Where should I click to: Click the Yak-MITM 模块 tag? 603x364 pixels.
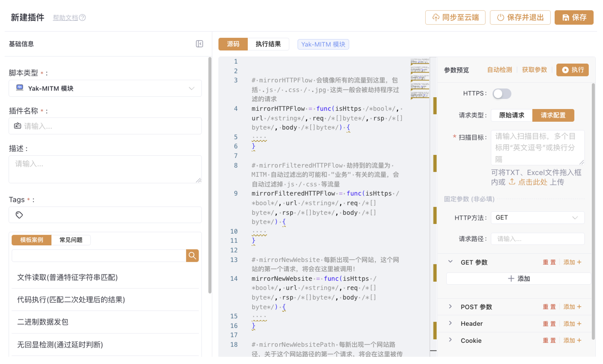coord(323,44)
